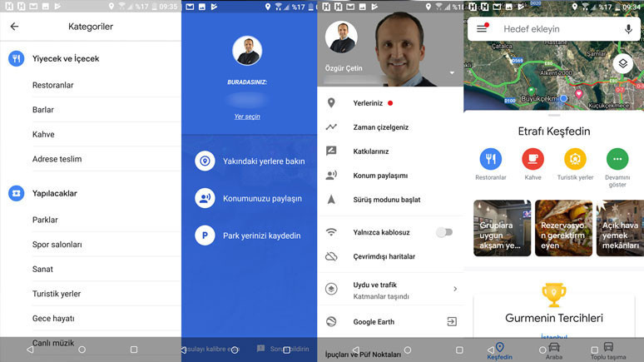Expand Uydu ve trafik chevron
The image size is (644, 362).
[x=455, y=289]
